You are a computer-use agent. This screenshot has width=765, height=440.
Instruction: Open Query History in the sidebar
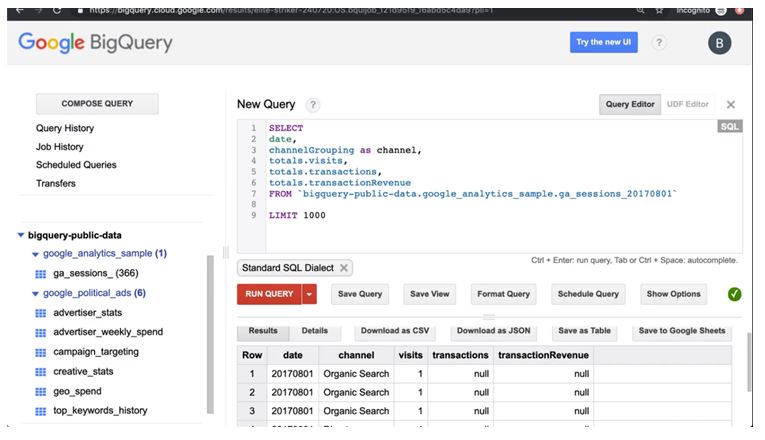coord(65,128)
